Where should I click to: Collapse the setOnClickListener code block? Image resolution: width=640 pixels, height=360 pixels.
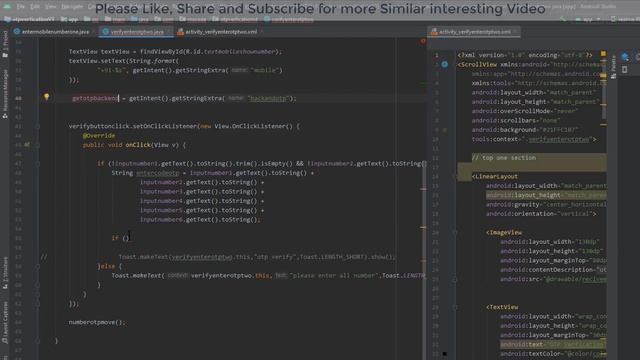point(38,126)
